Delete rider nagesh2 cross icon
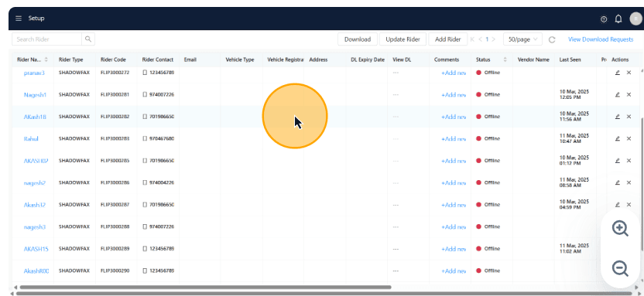 (x=629, y=182)
